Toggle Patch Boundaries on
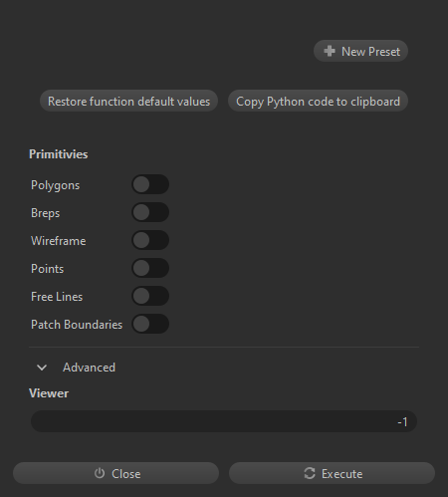The image size is (448, 497). click(x=150, y=324)
